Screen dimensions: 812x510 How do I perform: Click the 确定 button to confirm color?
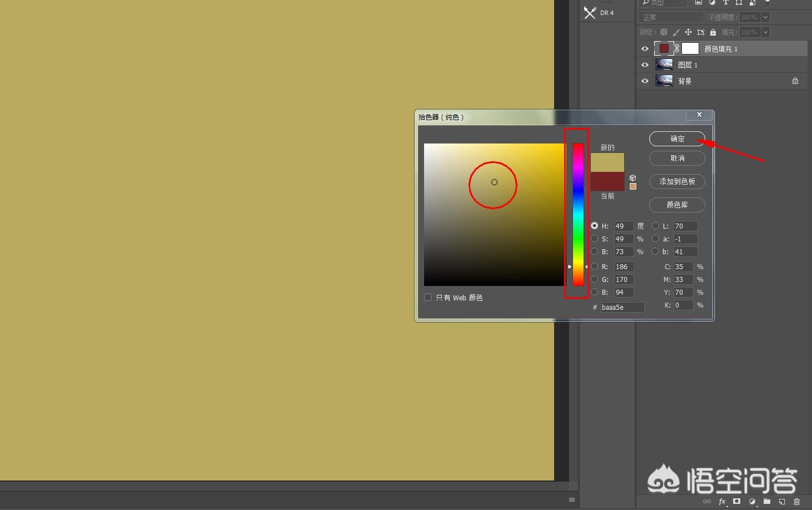(677, 138)
